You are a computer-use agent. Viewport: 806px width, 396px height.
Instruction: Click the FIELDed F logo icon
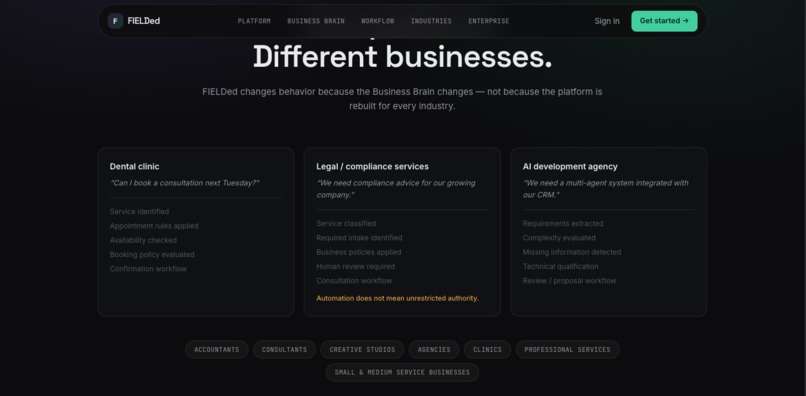(x=115, y=21)
